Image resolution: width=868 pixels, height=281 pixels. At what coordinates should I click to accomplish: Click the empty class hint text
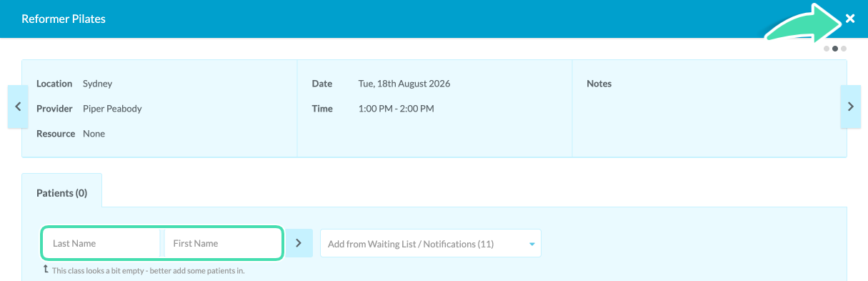click(x=149, y=271)
